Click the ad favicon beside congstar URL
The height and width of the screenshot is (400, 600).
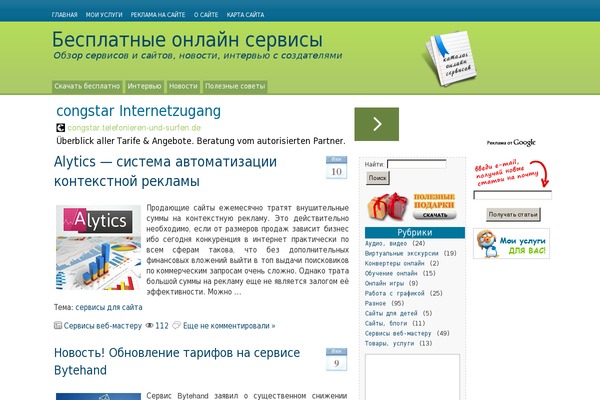pyautogui.click(x=60, y=127)
